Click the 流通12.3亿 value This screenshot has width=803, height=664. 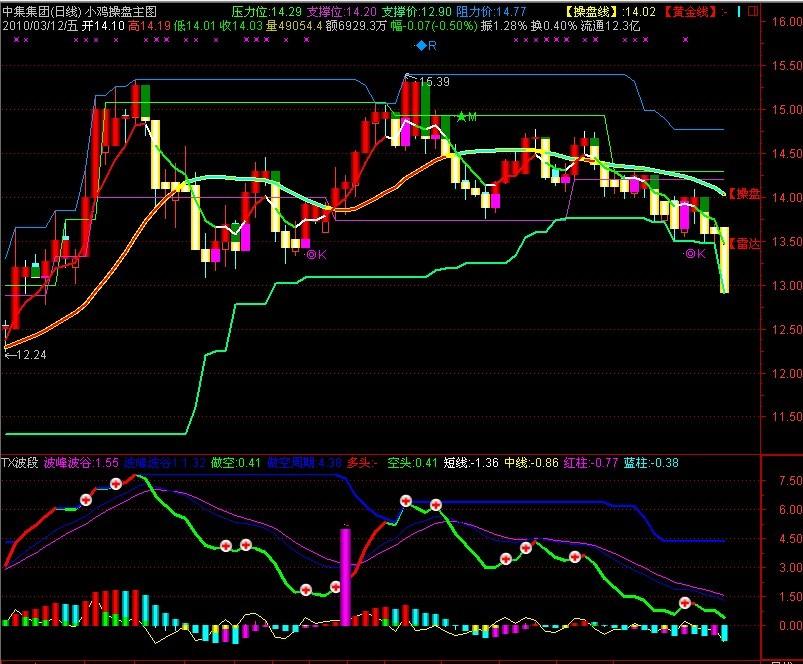[610, 26]
